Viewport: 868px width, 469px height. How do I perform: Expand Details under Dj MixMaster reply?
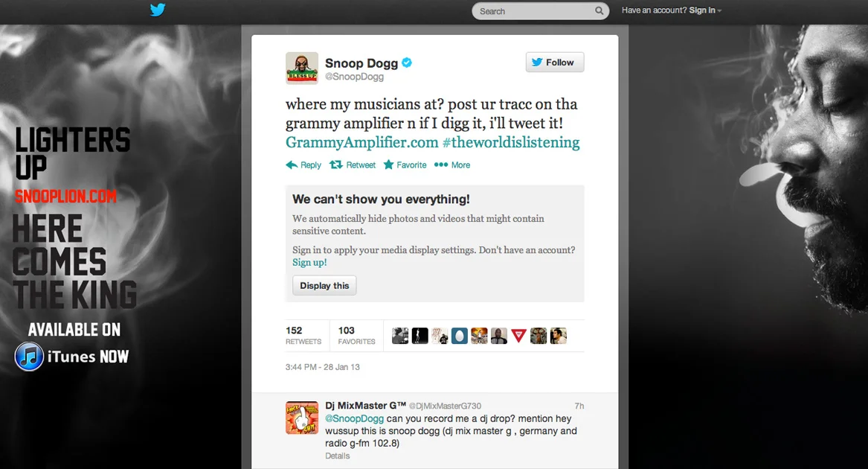337,456
